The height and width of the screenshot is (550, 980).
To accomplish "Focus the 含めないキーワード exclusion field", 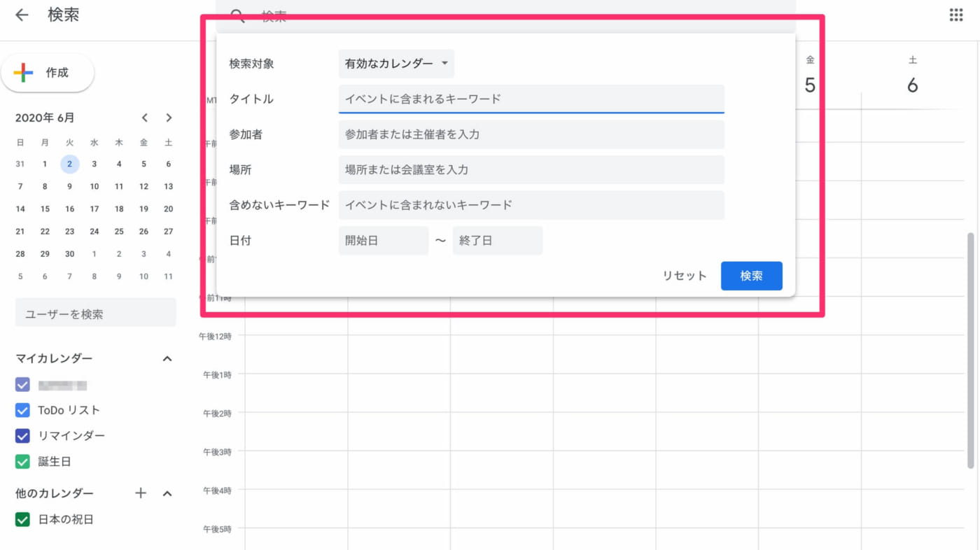I will (x=531, y=205).
